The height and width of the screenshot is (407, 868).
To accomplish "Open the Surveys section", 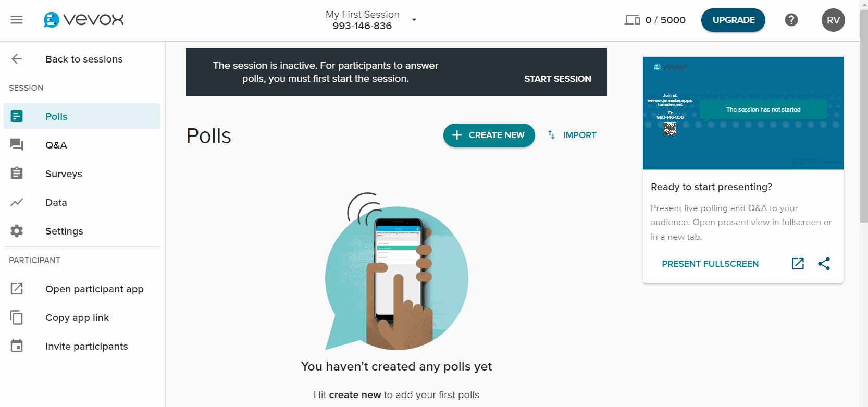I will point(82,174).
